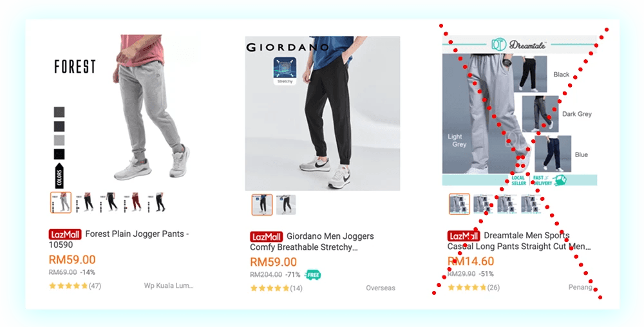Click the Giordano main product image
Image resolution: width=644 pixels, height=327 pixels.
[x=323, y=113]
